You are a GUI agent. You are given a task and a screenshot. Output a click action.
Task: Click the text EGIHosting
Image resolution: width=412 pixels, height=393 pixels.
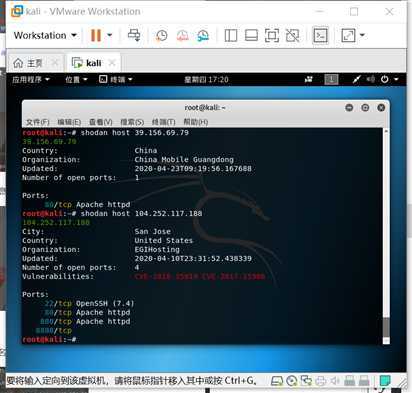point(157,250)
